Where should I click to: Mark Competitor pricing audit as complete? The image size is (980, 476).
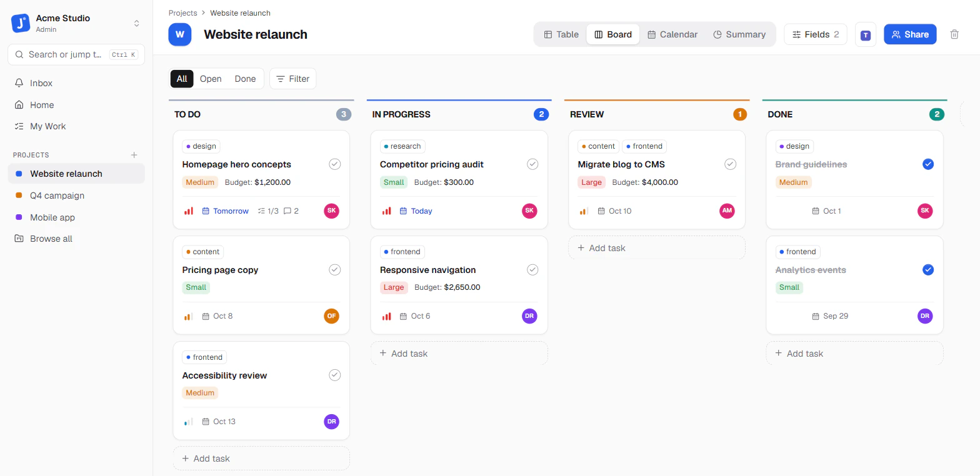pyautogui.click(x=532, y=164)
